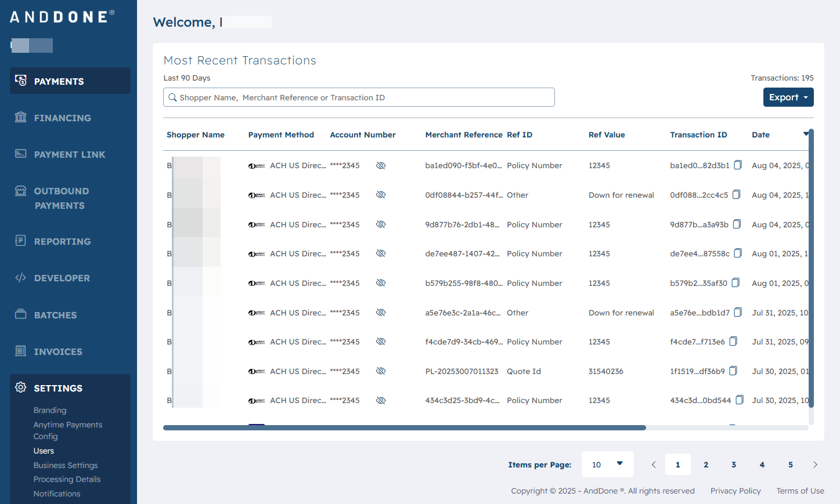Open Branding settings
This screenshot has width=840, height=504.
click(x=50, y=411)
